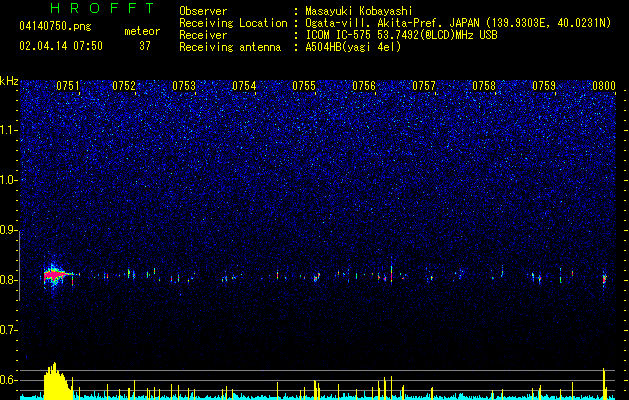Click the A504HB(yagi 4el) antenna text

tap(353, 47)
